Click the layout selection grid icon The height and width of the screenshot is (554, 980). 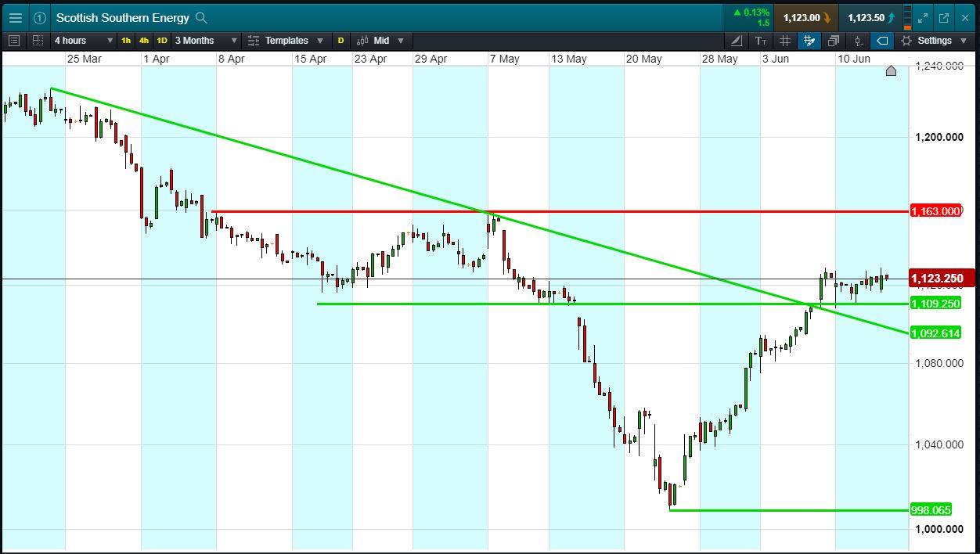(x=38, y=41)
